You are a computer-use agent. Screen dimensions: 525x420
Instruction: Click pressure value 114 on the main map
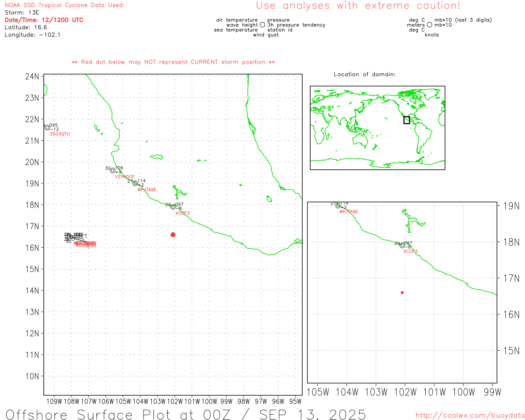coord(142,181)
